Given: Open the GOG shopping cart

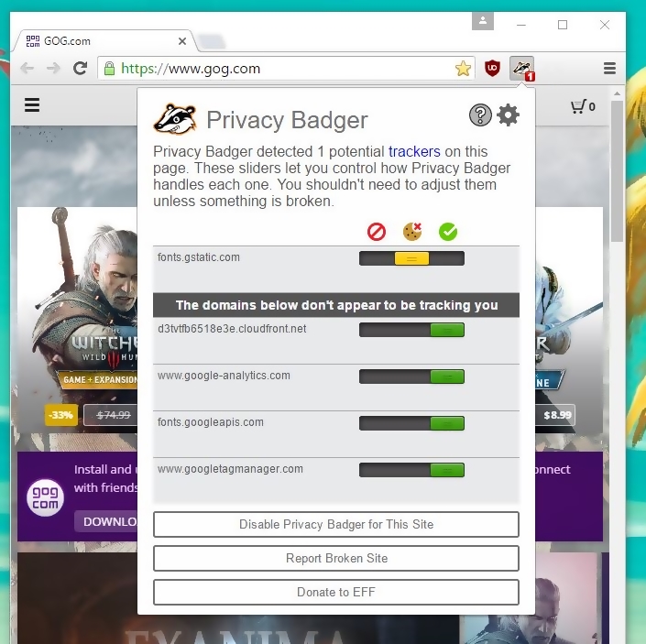Looking at the screenshot, I should click(x=583, y=106).
